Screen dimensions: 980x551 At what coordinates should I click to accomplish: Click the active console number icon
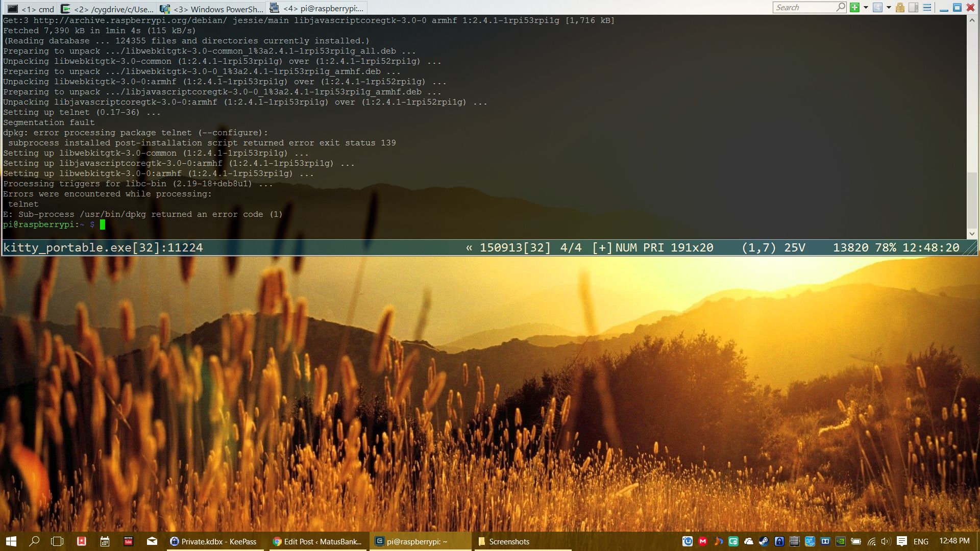coord(877,7)
